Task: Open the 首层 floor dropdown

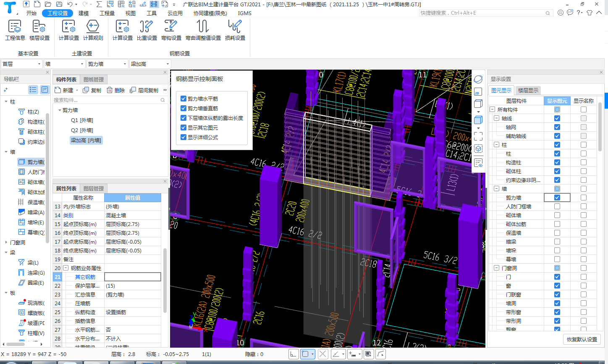Action: coord(21,64)
